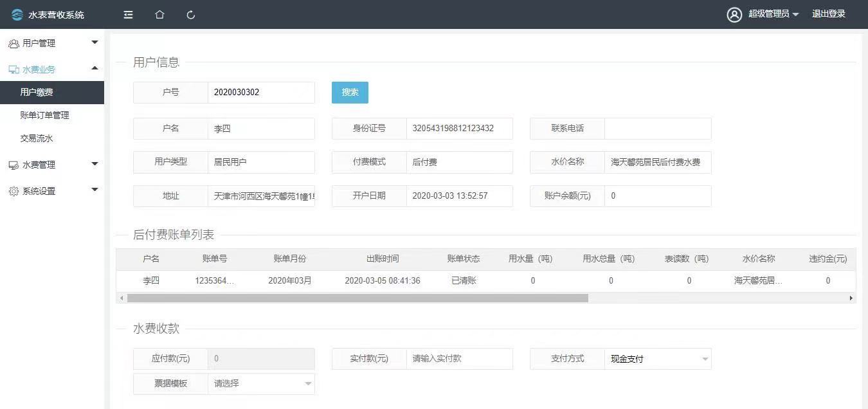The height and width of the screenshot is (409, 868).
Task: Click the water system logo icon
Action: pyautogui.click(x=16, y=14)
